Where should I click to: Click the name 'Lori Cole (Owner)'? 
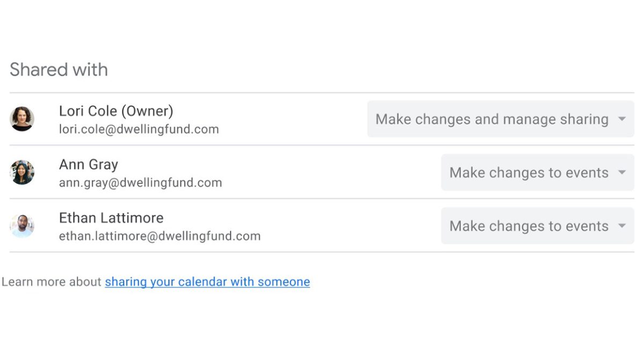116,111
